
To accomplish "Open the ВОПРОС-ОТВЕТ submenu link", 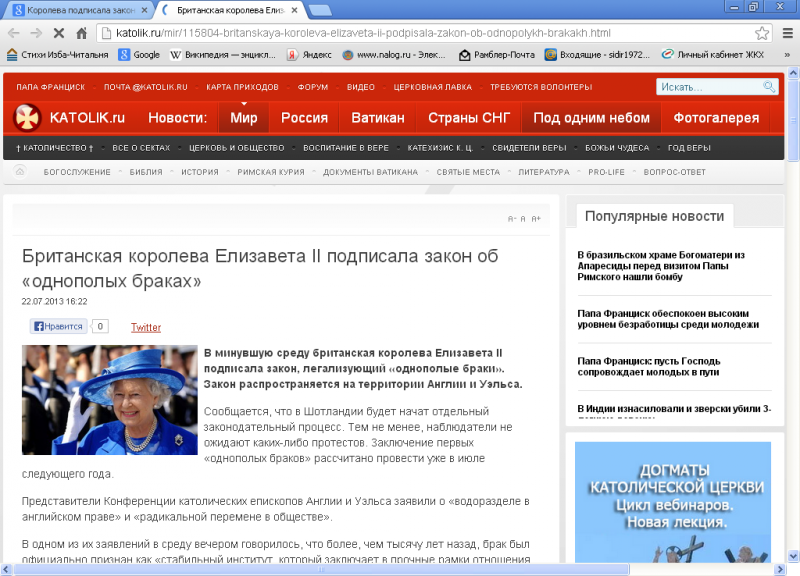I will pos(674,172).
